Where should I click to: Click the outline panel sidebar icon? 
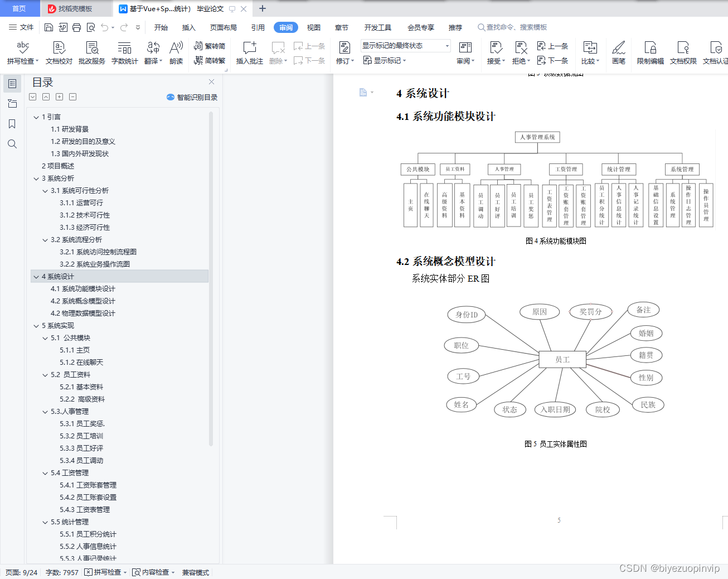tap(12, 84)
